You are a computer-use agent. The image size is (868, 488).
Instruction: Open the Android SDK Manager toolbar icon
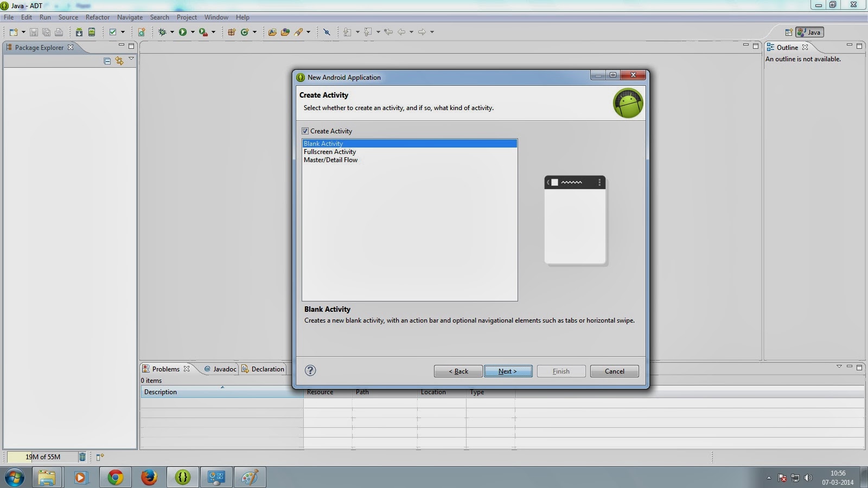pyautogui.click(x=79, y=32)
